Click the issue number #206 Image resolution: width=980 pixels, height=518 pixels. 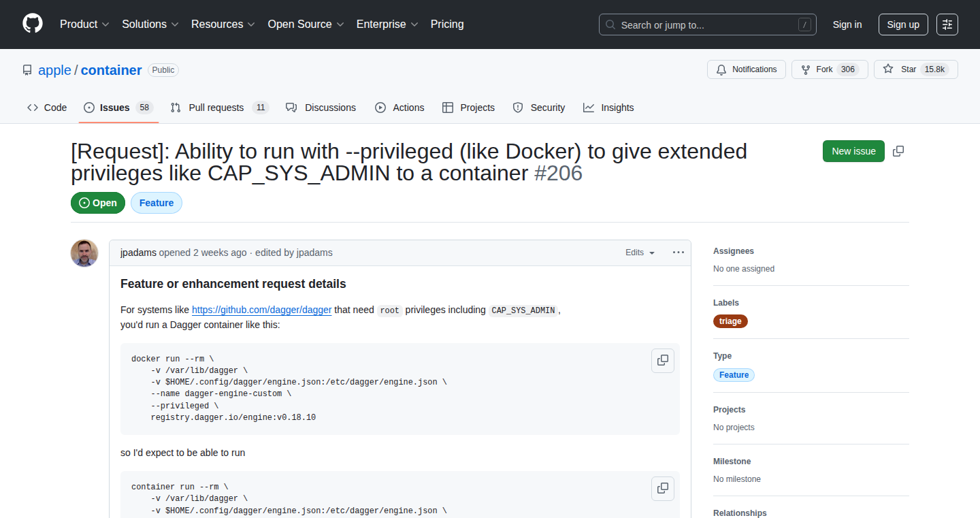558,174
